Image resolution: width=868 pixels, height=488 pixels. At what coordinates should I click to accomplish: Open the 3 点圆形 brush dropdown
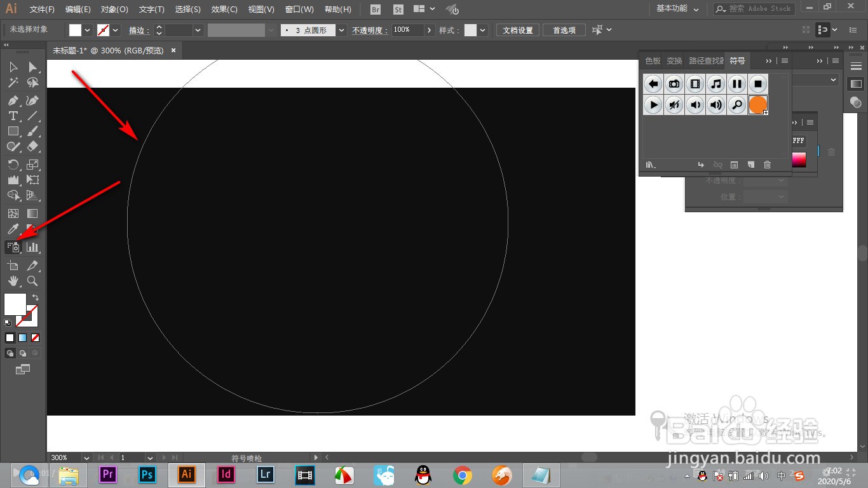pyautogui.click(x=342, y=30)
